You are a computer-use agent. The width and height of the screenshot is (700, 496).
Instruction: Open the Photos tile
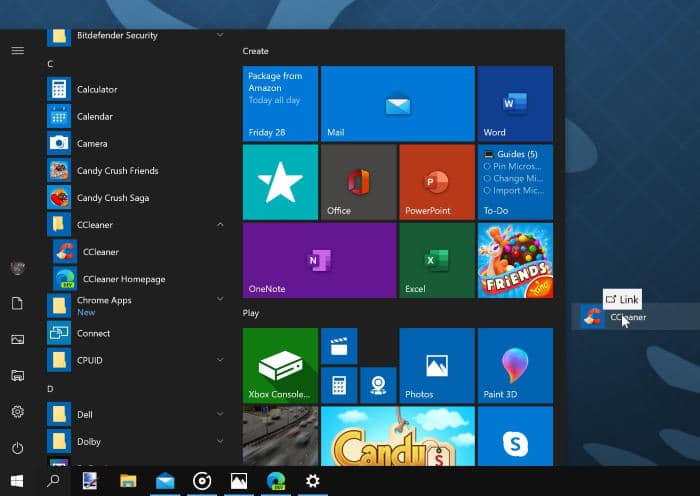pos(437,366)
